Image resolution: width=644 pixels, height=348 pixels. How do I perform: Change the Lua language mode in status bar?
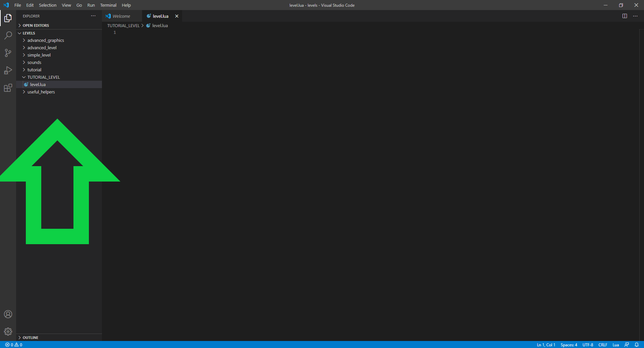(x=615, y=345)
